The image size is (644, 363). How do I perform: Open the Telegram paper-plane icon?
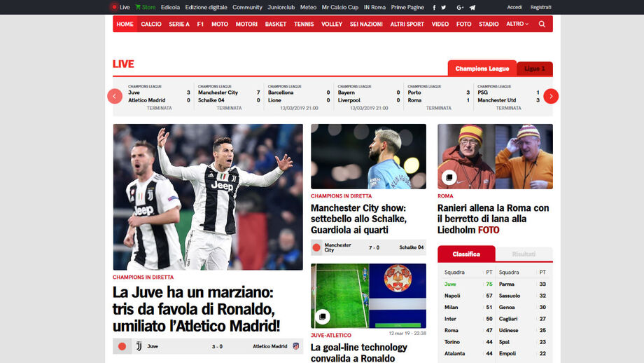tap(472, 7)
